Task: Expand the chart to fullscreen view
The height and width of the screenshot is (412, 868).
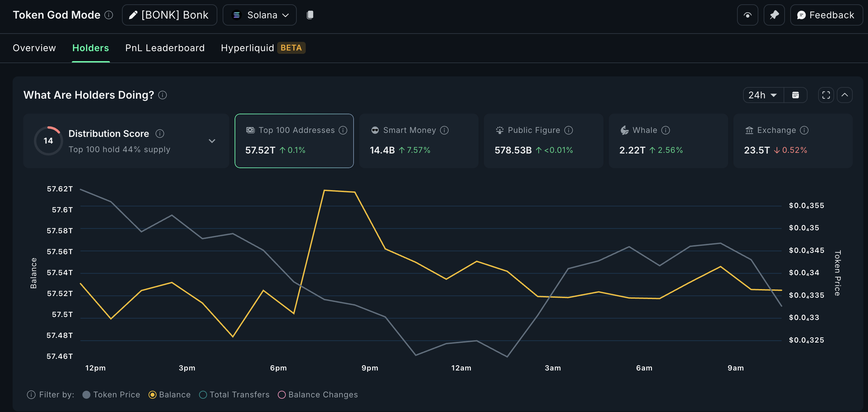Action: (825, 95)
